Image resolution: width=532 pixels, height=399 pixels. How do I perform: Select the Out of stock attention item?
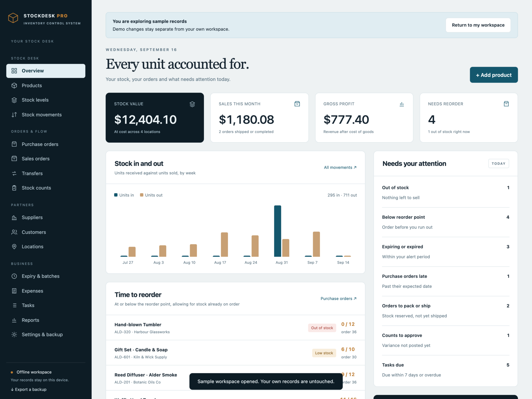point(446,192)
